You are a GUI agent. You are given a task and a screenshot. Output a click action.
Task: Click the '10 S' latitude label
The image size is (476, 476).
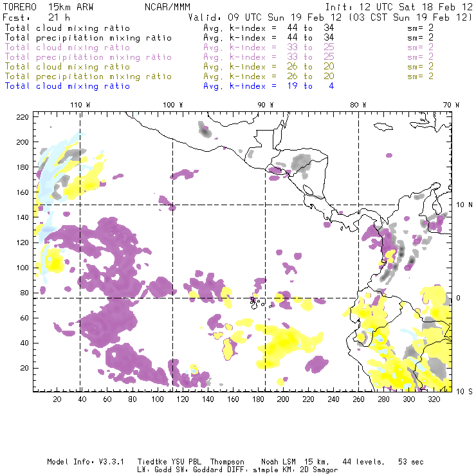pos(464,391)
